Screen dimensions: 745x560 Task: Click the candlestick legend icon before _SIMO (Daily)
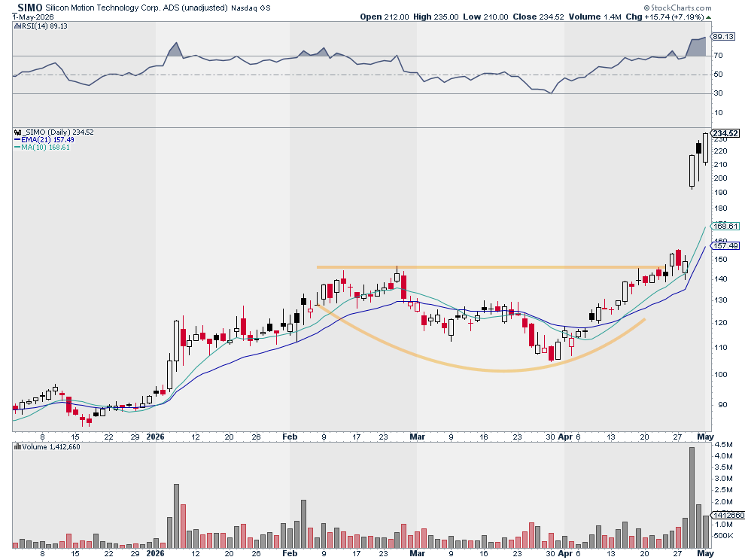17,132
